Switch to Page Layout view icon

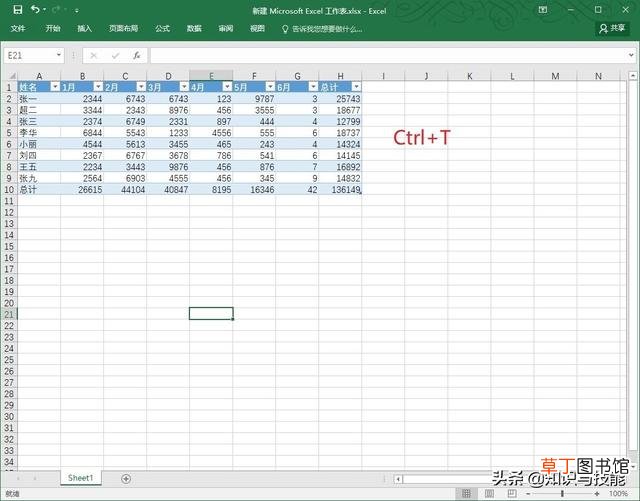click(x=489, y=494)
